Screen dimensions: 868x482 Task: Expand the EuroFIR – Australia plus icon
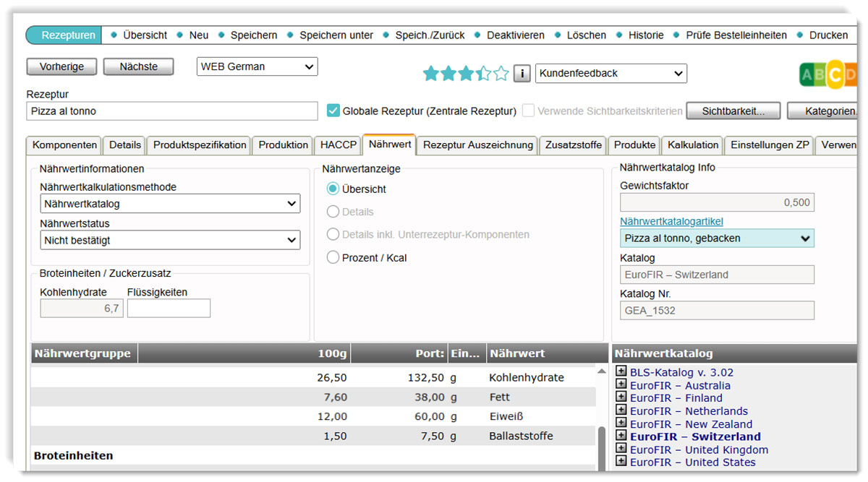(x=621, y=385)
